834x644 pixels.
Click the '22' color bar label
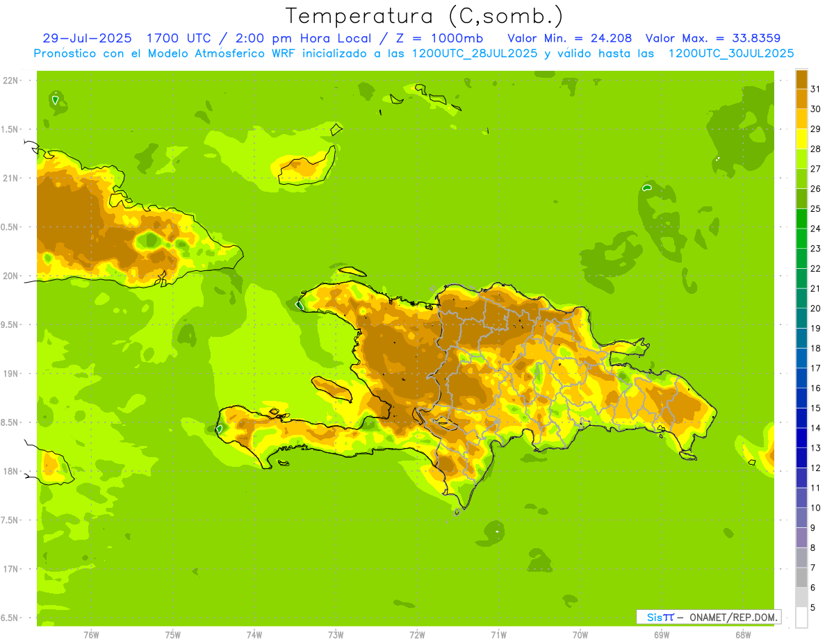tap(815, 268)
